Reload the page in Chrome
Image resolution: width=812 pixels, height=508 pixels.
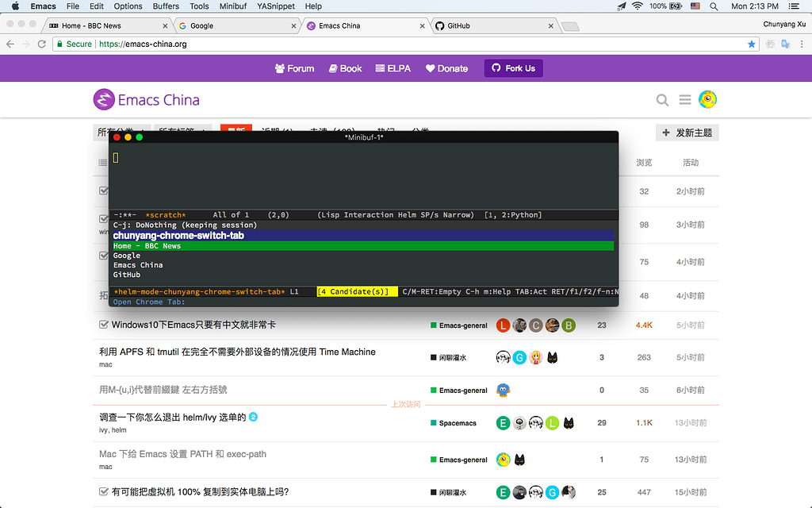pos(43,44)
